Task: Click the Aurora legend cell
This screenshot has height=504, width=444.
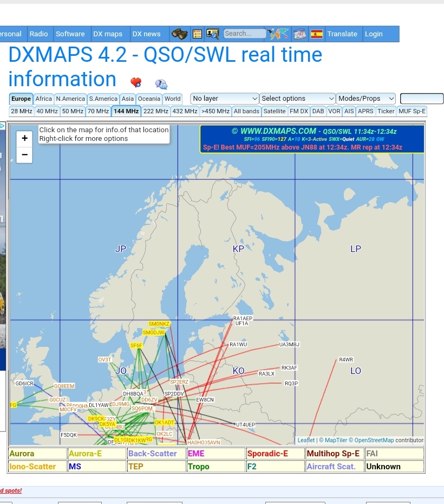Action: (37, 454)
